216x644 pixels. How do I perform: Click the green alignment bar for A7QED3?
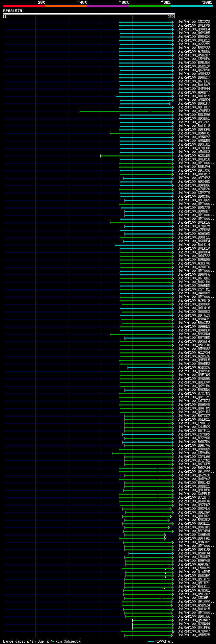point(127,111)
